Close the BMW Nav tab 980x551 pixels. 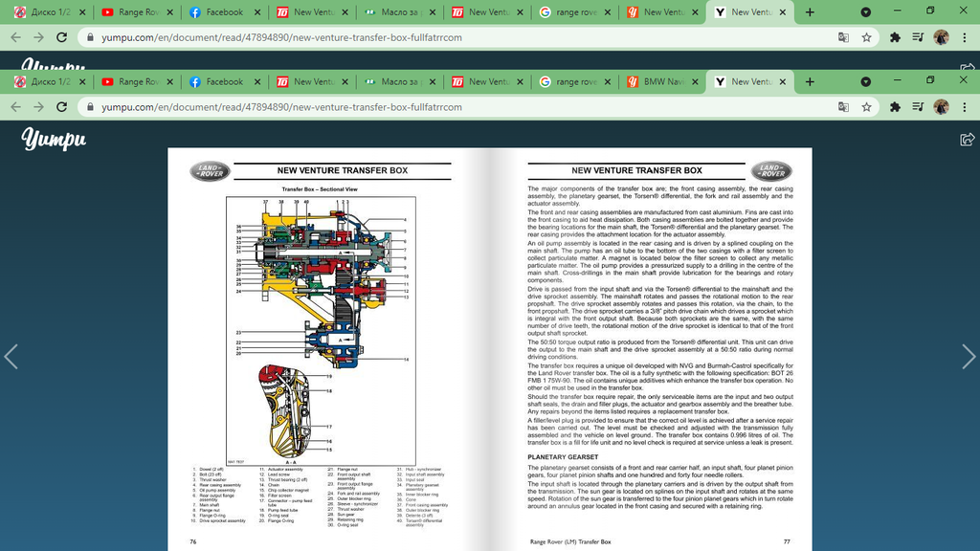[x=694, y=82]
